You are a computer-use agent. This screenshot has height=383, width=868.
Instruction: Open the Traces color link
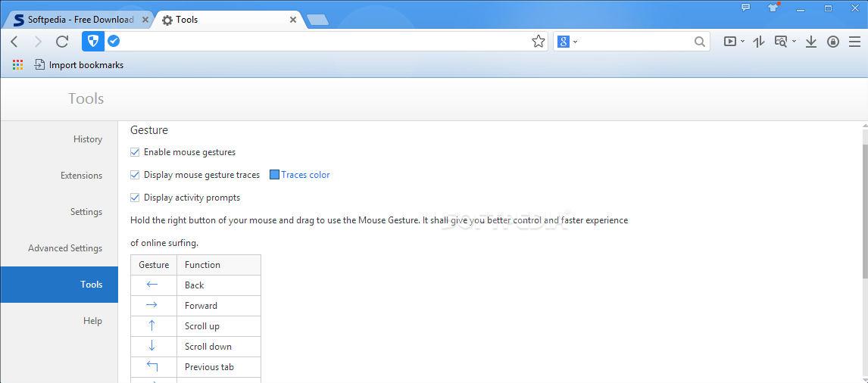tap(305, 175)
